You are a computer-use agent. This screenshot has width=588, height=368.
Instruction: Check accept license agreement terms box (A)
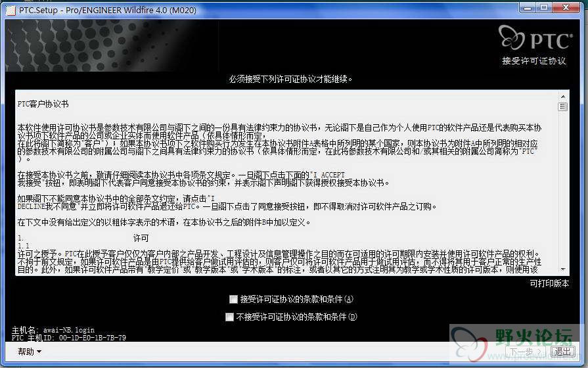[233, 299]
